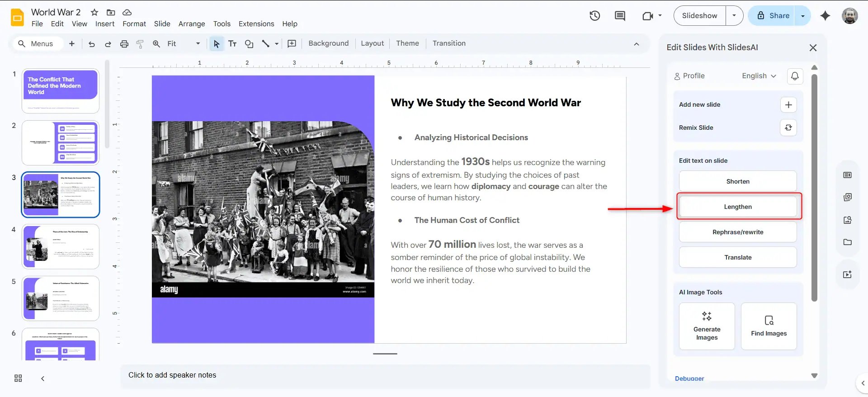Click the Background toolbar button
Image resolution: width=868 pixels, height=397 pixels.
coord(329,43)
